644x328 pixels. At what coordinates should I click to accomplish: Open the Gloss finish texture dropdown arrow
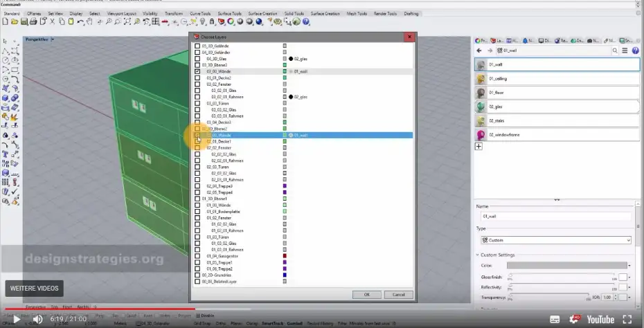(x=629, y=277)
